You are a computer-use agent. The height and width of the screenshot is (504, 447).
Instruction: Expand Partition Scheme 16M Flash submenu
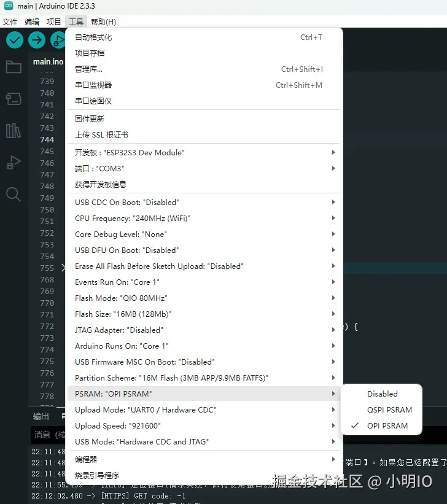coord(204,378)
